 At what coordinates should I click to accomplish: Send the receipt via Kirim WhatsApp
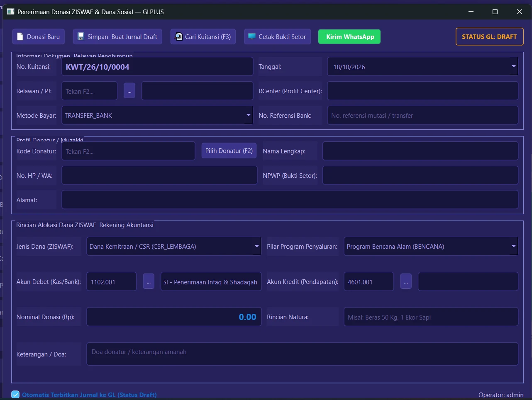349,36
